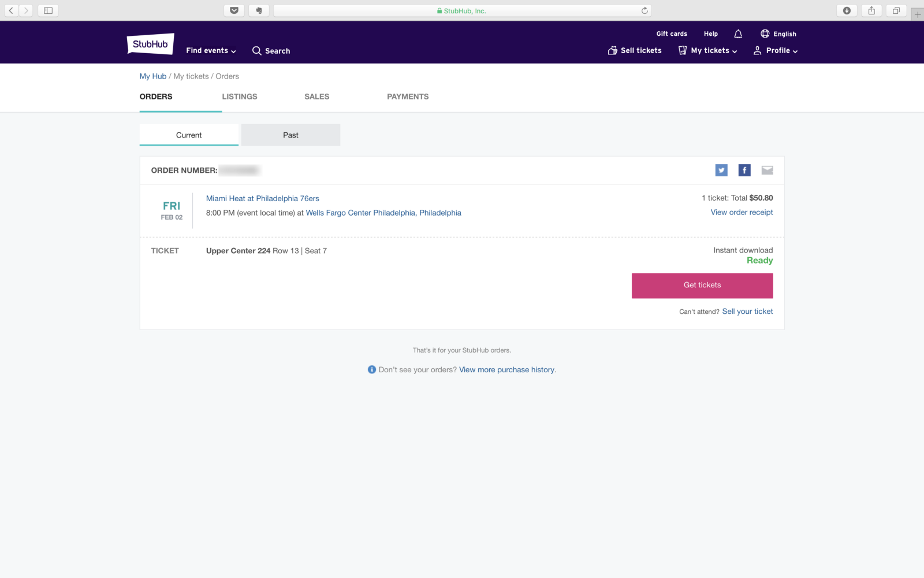Open the Safari downloads icon
Screen dimensions: 924x578
point(847,10)
